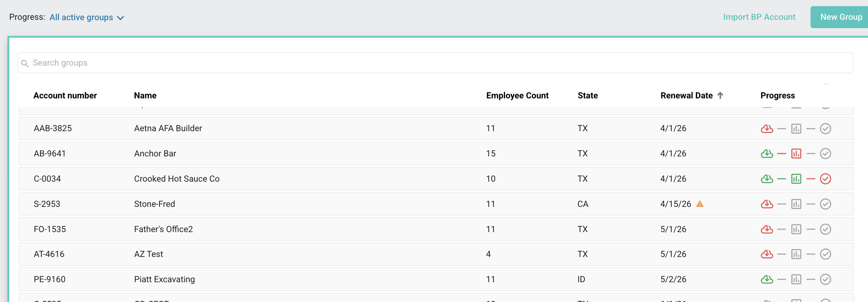The image size is (868, 302).
Task: Sort by Employee Count column header
Action: (517, 96)
